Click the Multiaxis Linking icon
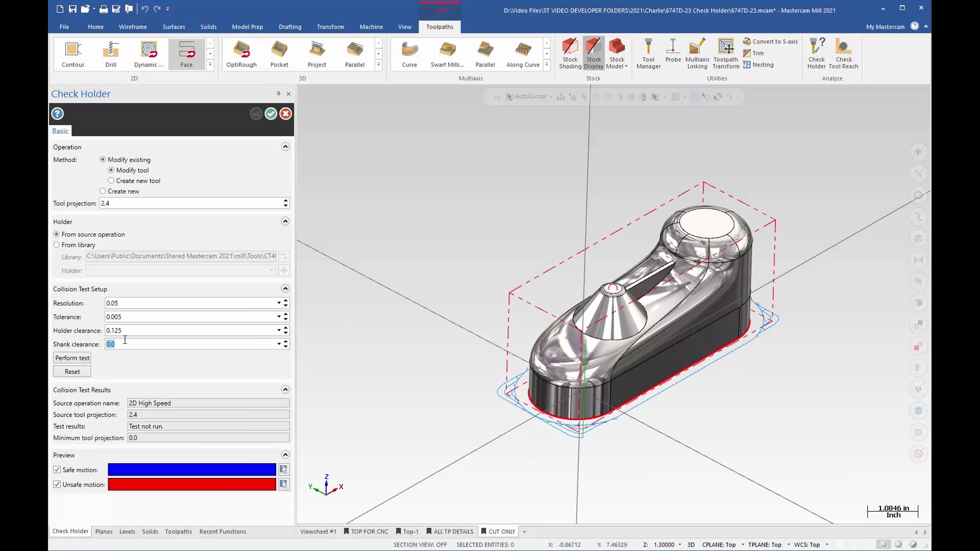 (x=697, y=53)
